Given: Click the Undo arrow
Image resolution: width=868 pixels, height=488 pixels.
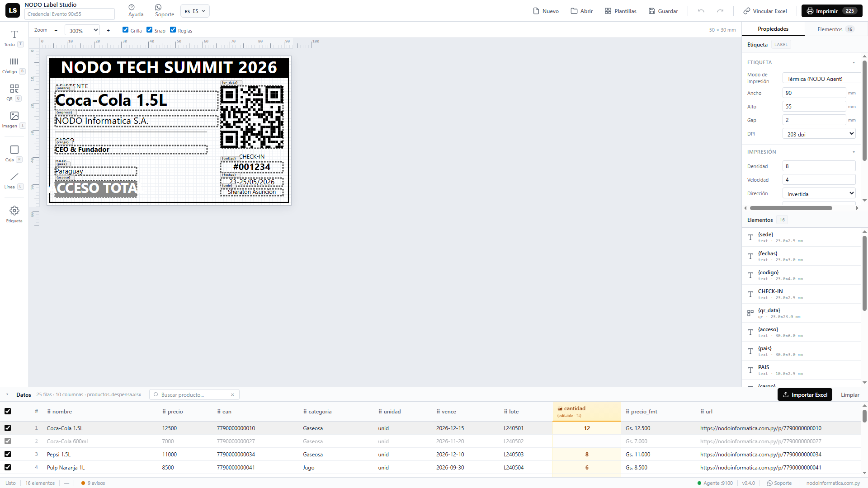Looking at the screenshot, I should click(x=701, y=11).
